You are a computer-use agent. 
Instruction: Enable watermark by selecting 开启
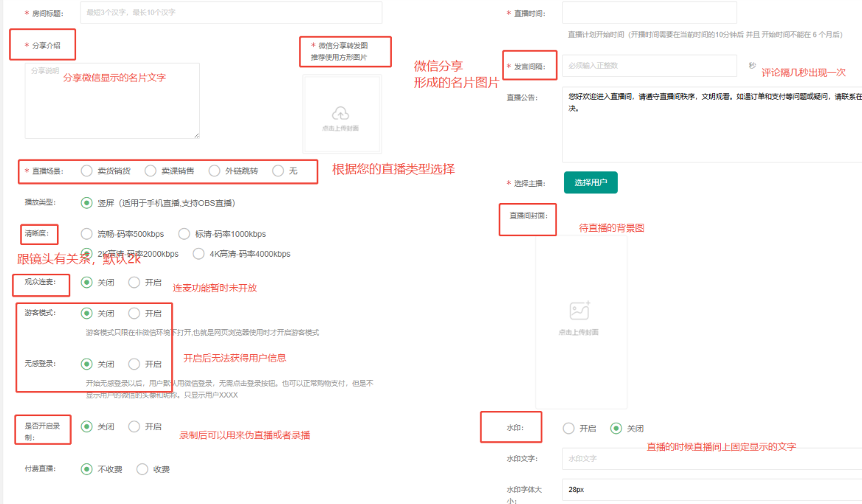click(x=568, y=428)
